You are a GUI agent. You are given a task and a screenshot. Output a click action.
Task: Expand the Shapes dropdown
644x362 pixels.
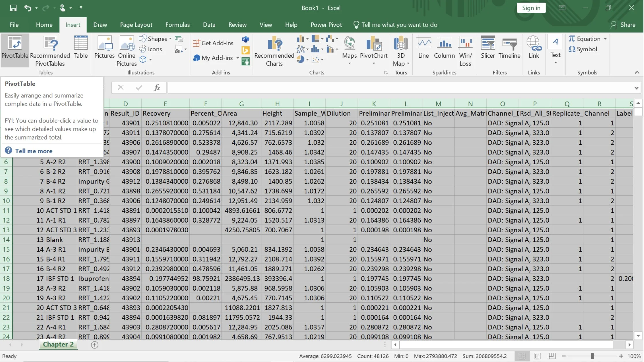[170, 39]
